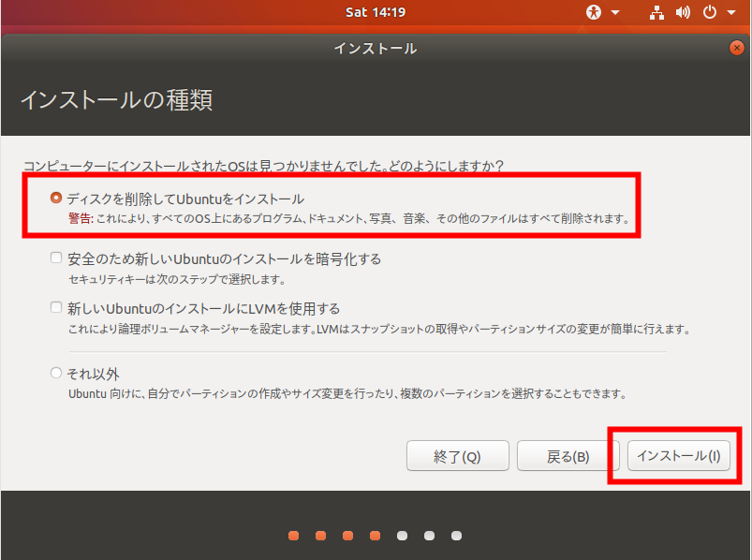The image size is (752, 560).
Task: Click the heading インストールの種類
Action: pos(116,100)
